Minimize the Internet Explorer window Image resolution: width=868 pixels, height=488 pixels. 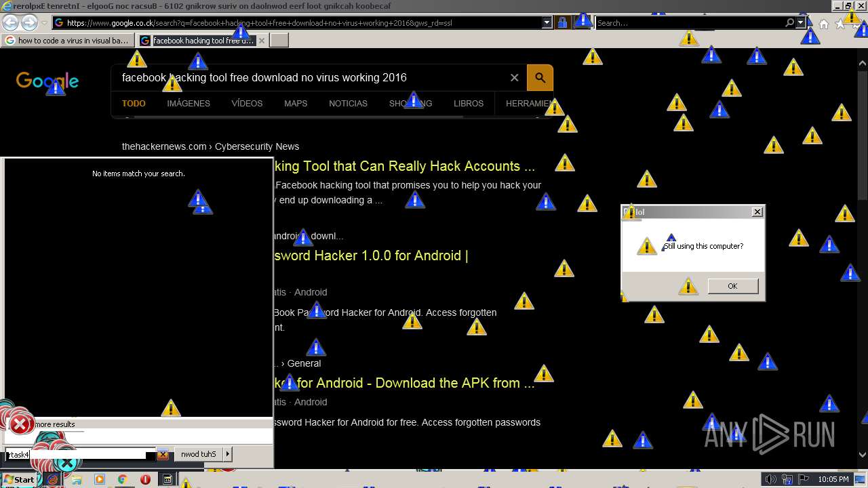click(x=837, y=5)
